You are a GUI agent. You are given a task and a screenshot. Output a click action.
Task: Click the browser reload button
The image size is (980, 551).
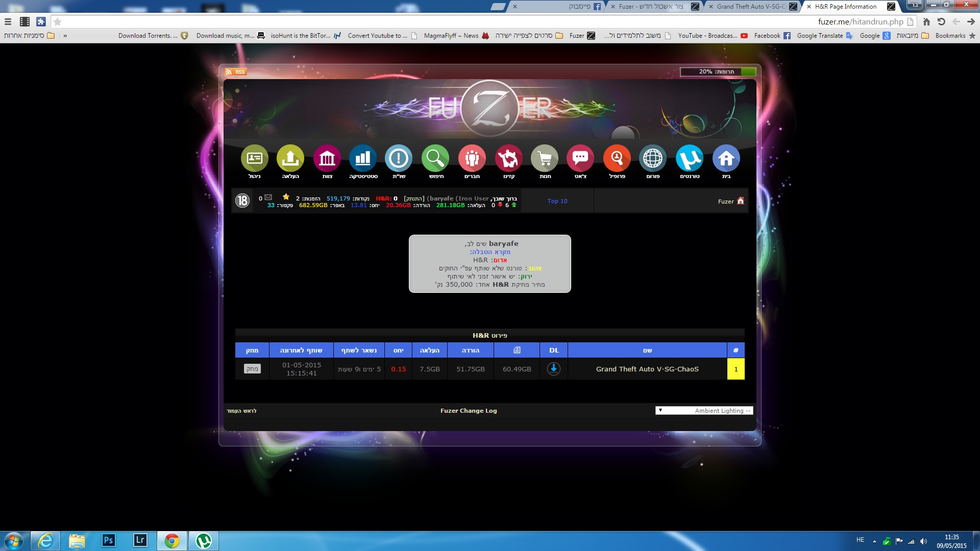941,21
